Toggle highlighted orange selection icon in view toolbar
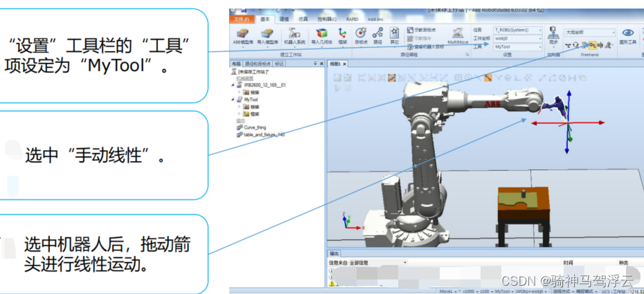 click(x=392, y=77)
